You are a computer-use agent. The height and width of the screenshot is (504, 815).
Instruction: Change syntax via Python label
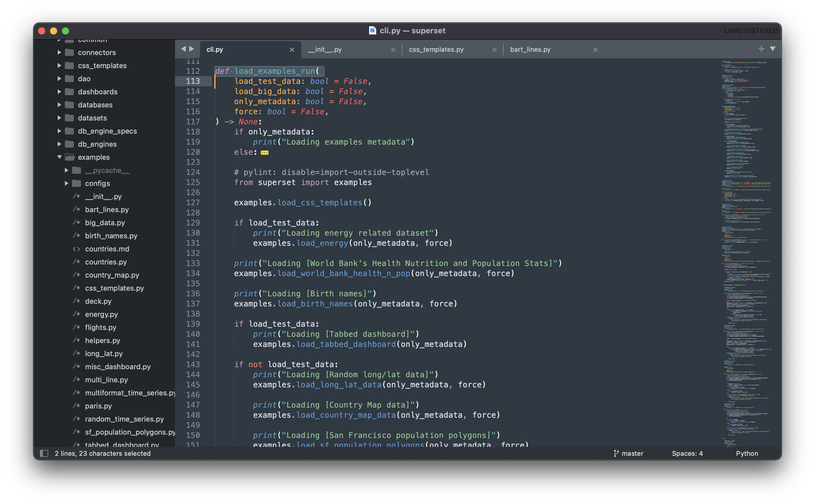pos(747,453)
